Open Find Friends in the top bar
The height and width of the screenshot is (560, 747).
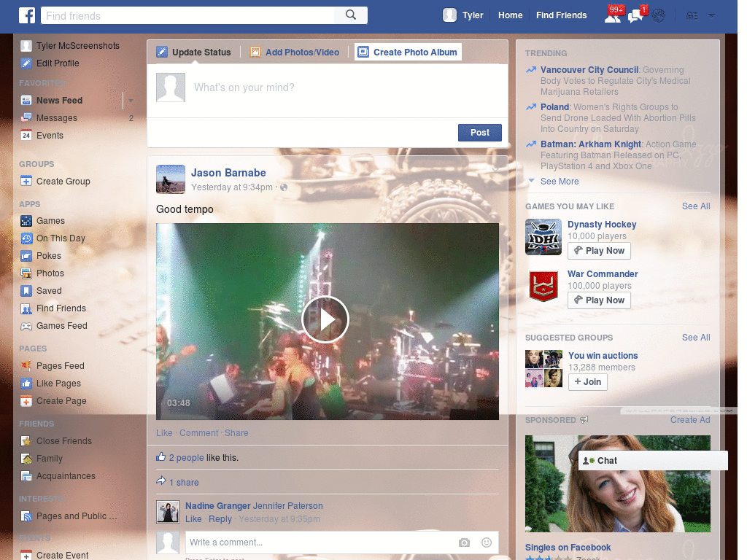pyautogui.click(x=561, y=15)
